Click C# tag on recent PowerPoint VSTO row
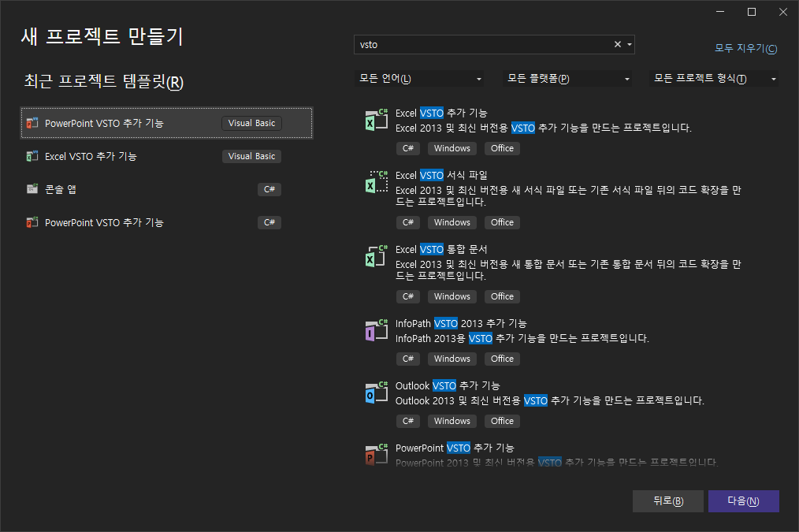The width and height of the screenshot is (799, 532). tap(269, 222)
